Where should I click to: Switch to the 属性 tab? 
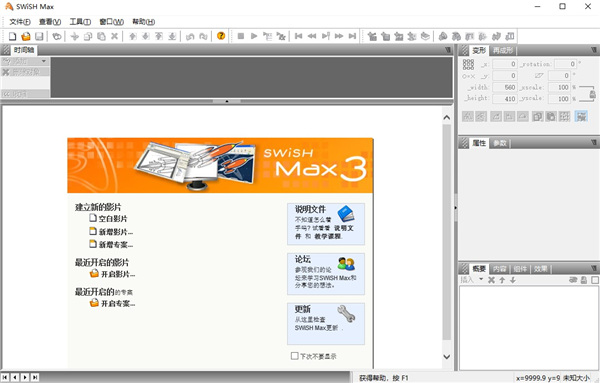[x=479, y=143]
